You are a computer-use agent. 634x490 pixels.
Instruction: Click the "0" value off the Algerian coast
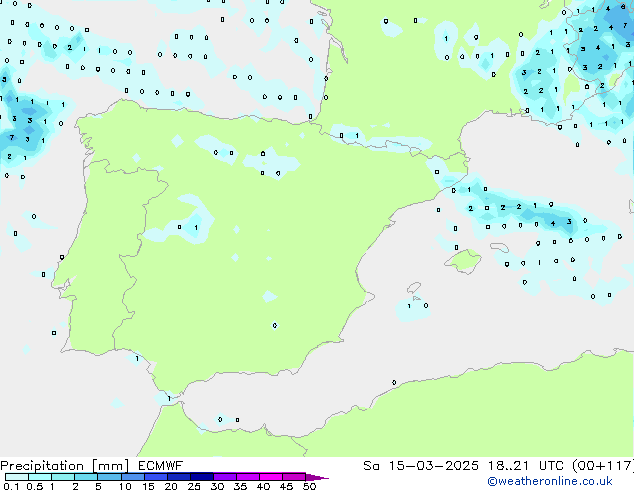[394, 382]
